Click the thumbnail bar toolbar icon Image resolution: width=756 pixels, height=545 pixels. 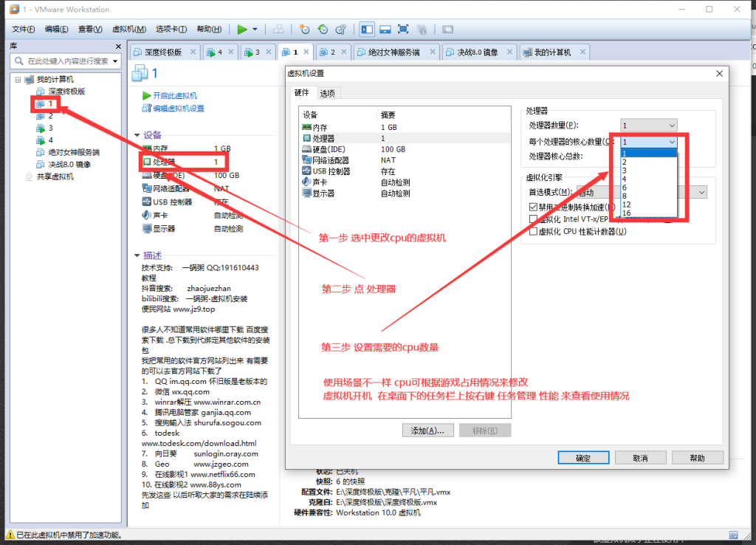coord(385,30)
